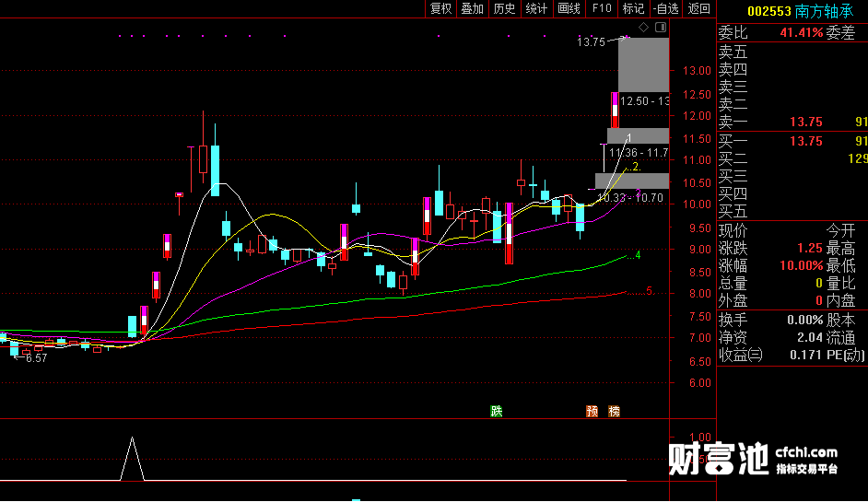This screenshot has height=502, width=868.
Task: Click the 8.00 price axis label
Action: coord(700,294)
